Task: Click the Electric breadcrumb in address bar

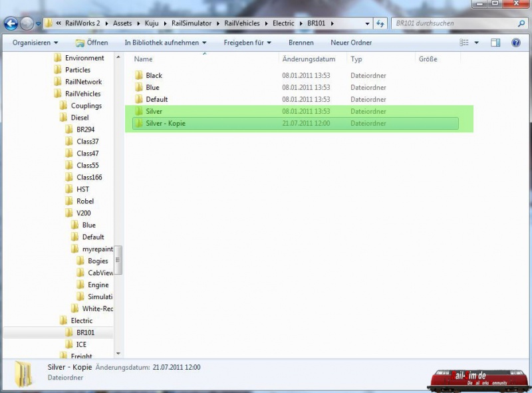Action: 283,23
